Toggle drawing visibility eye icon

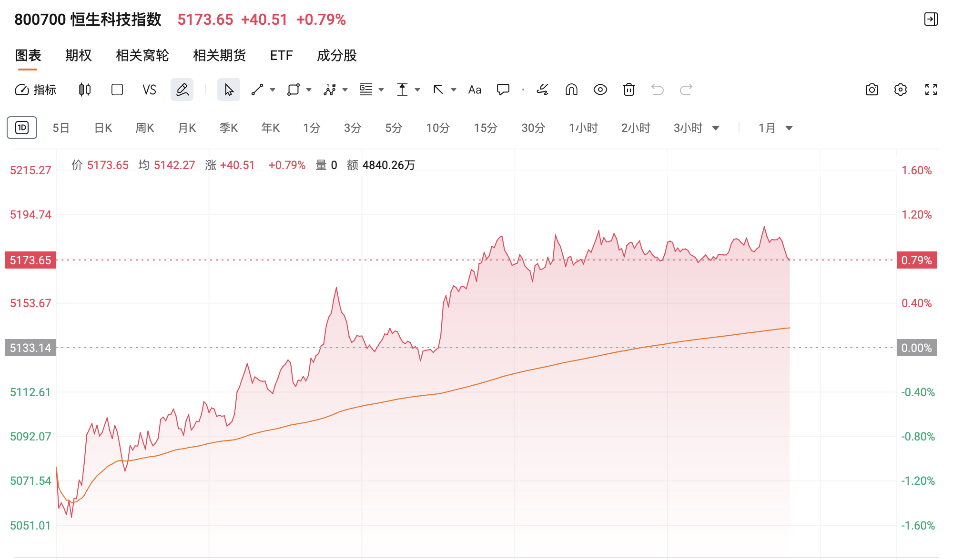pos(600,90)
